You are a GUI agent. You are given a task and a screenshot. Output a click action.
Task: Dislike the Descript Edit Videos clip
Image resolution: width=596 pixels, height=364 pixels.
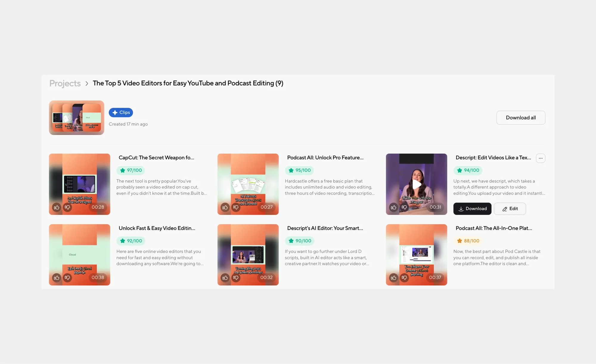pos(404,207)
